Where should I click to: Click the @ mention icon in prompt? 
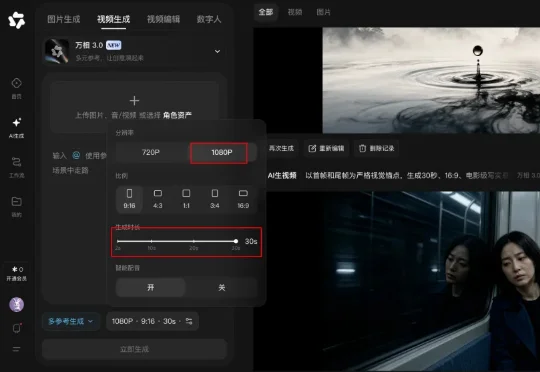click(x=76, y=155)
